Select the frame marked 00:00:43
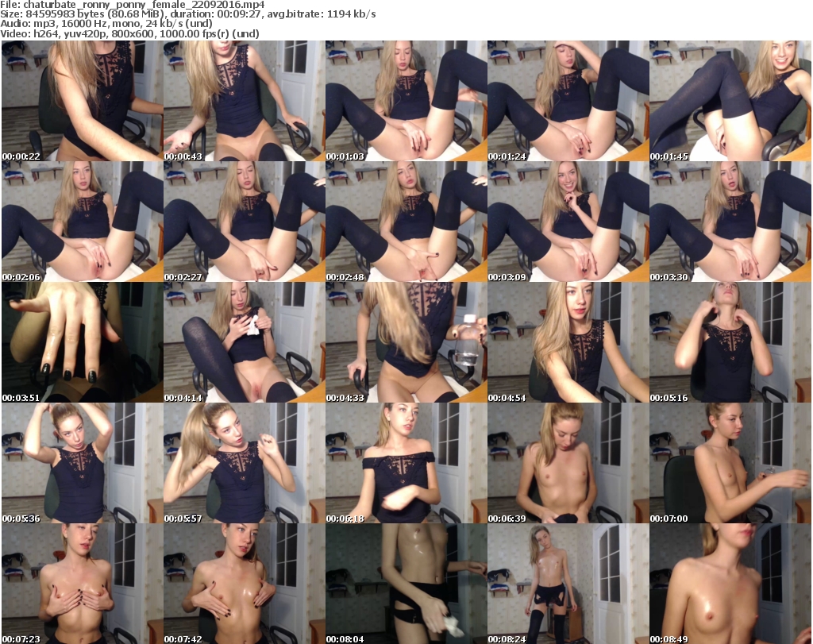Viewport: 813px width, 644px height. point(244,101)
